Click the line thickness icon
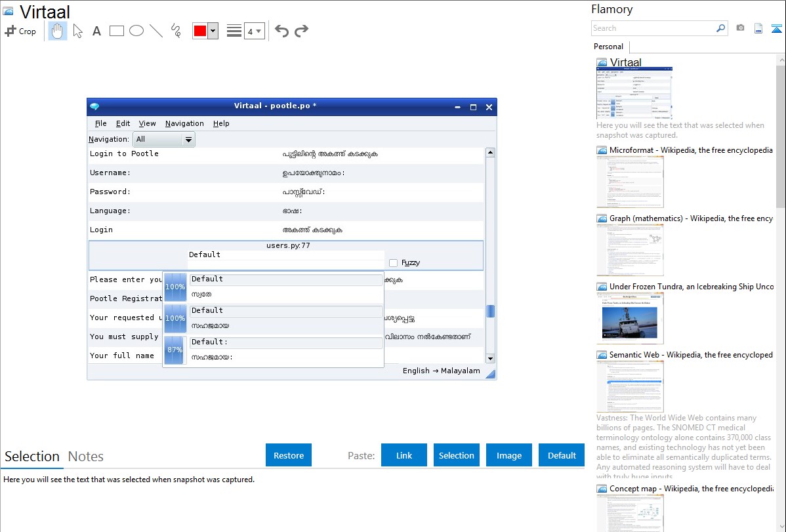This screenshot has width=786, height=532. point(234,31)
